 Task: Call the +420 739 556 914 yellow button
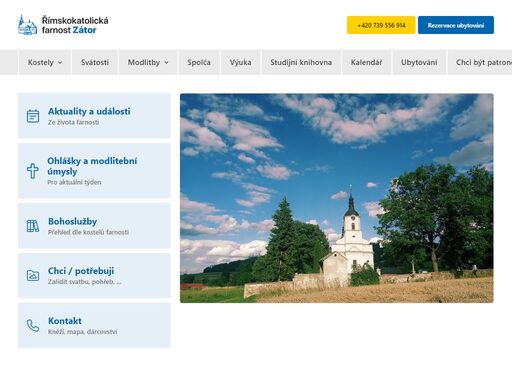tap(381, 25)
